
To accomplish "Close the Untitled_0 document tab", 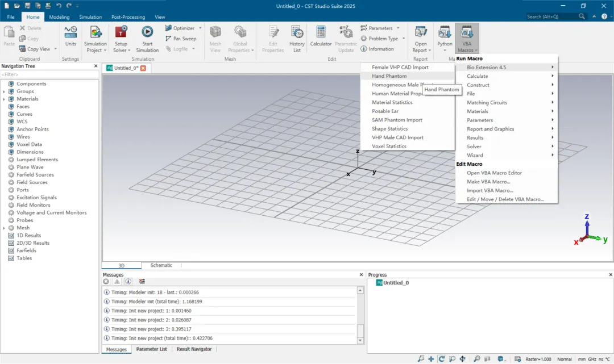I will tap(143, 68).
